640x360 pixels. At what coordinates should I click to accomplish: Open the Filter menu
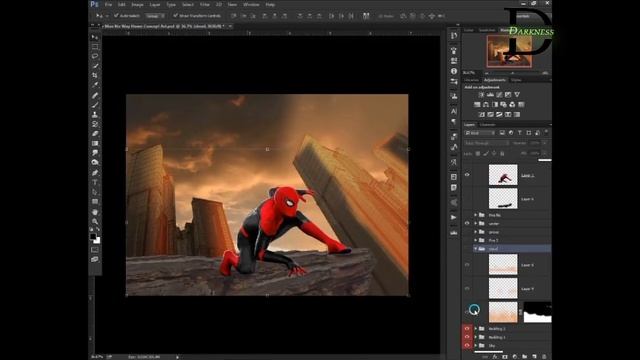[x=204, y=4]
